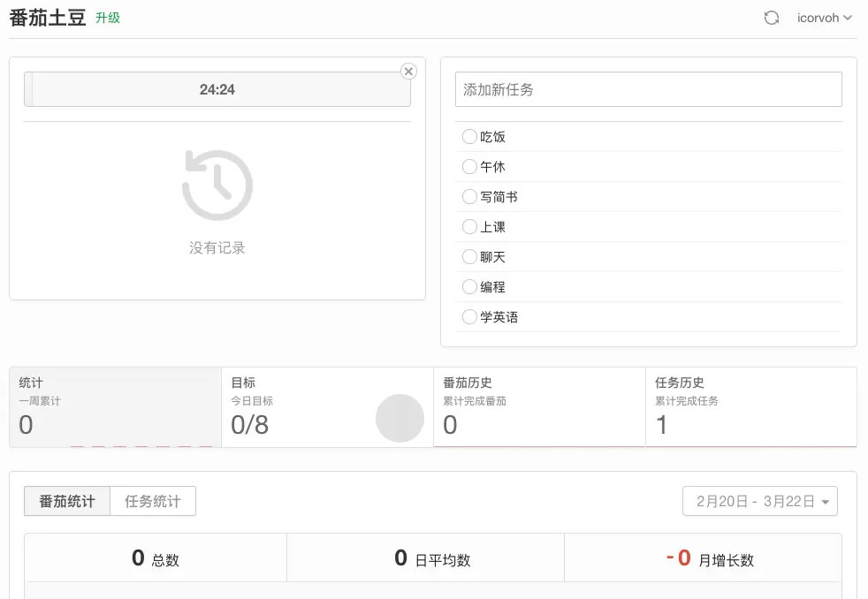Image resolution: width=868 pixels, height=599 pixels.
Task: Click the 学英语 task text
Action: click(x=499, y=317)
